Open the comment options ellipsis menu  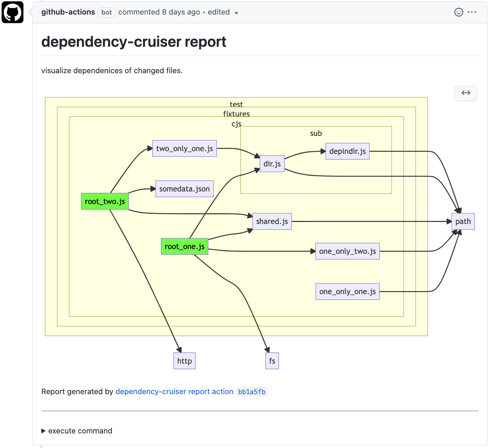click(x=472, y=12)
